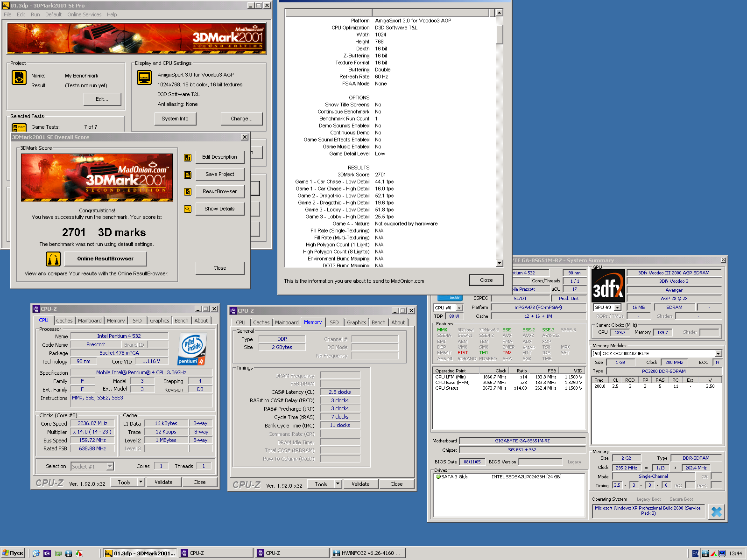Click the CPU-Z title bar icon of left window
This screenshot has width=747, height=560.
(36, 309)
